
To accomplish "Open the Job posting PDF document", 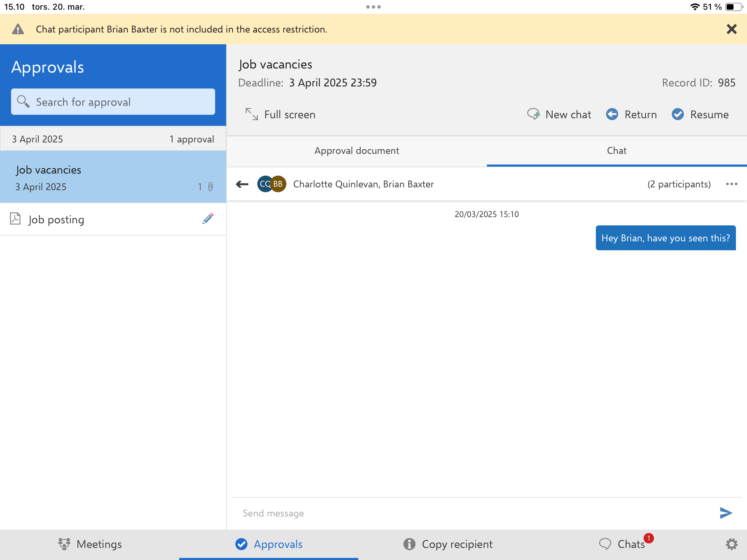I will point(56,220).
